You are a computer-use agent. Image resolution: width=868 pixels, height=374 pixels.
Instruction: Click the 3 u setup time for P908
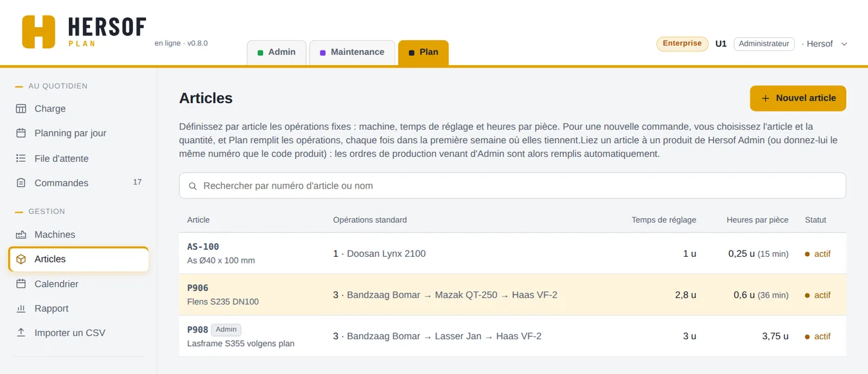pyautogui.click(x=689, y=336)
